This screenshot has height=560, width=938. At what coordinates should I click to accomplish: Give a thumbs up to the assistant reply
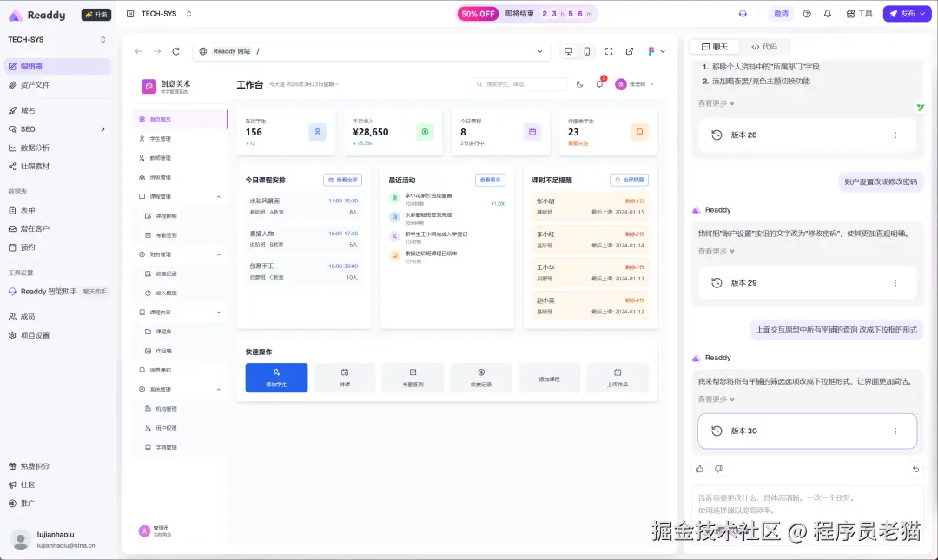(700, 469)
